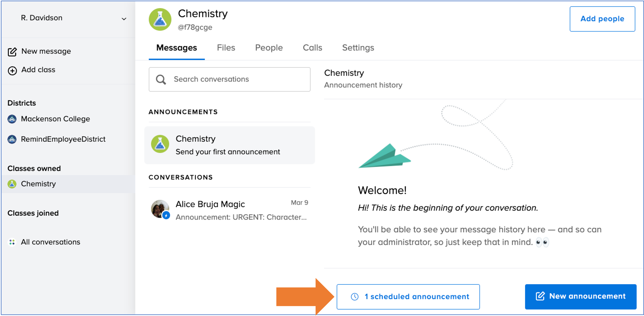Click the Chemistry flask avatar in header

click(x=160, y=20)
